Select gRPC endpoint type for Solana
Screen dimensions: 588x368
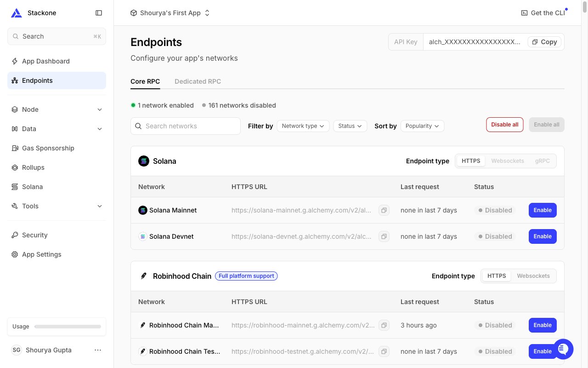[x=543, y=161]
